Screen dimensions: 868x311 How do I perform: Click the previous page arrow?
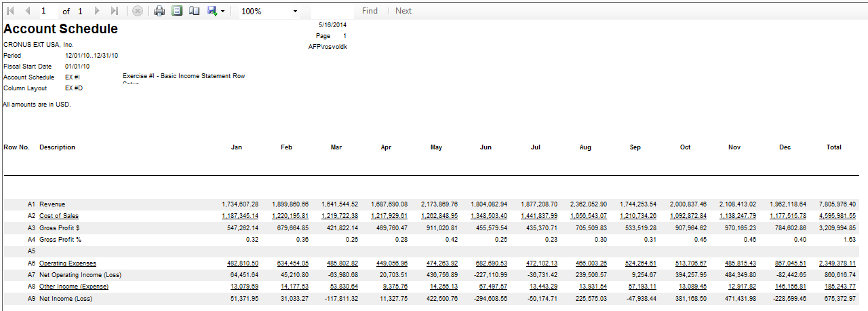[28, 11]
